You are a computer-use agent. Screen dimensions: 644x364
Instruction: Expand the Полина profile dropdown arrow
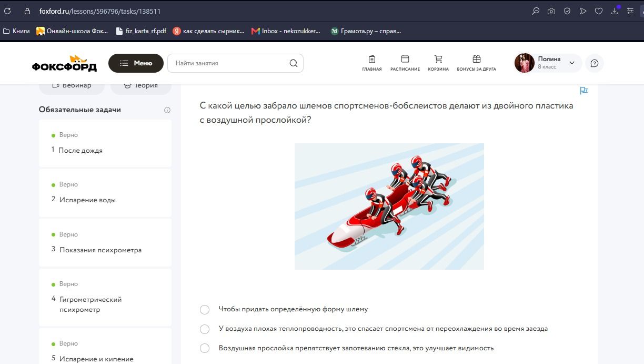tap(572, 63)
